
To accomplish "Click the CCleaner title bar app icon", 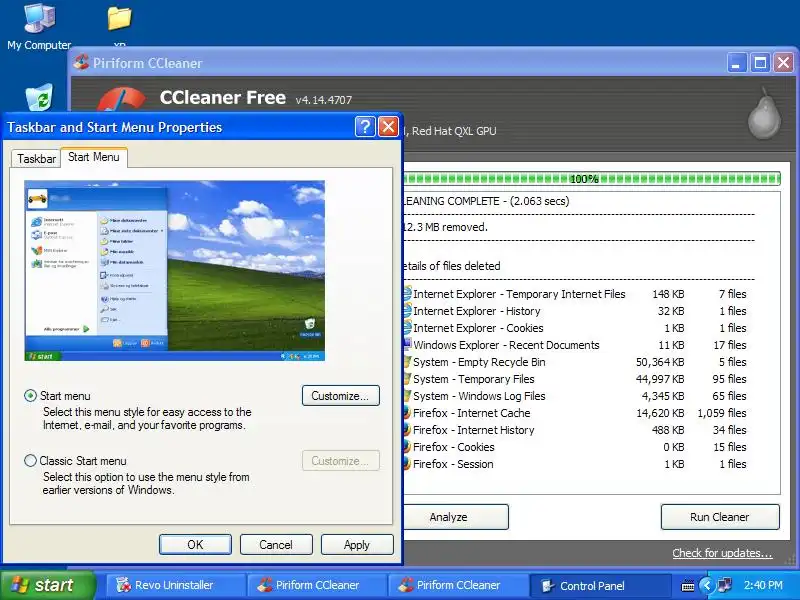I will [81, 63].
